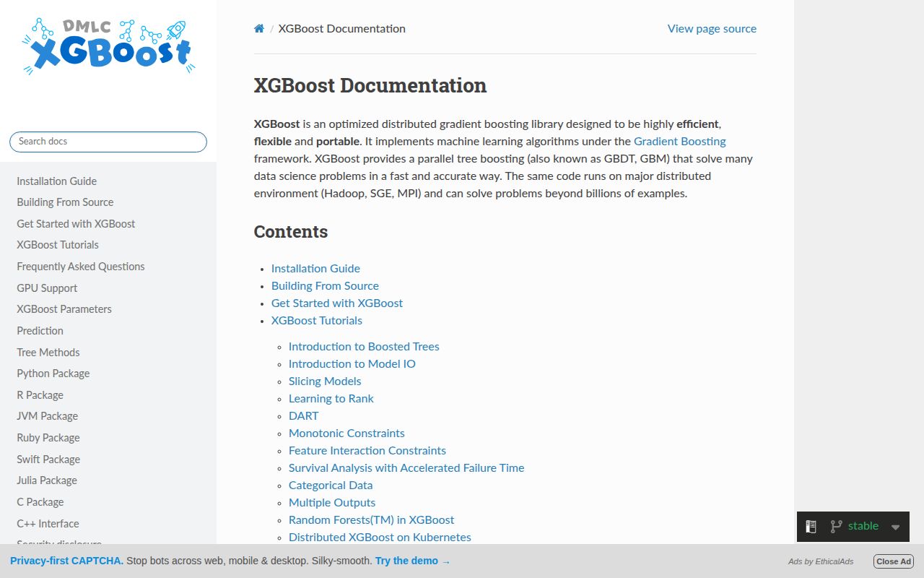The width and height of the screenshot is (924, 578).
Task: Click the branch icon beside stable
Action: (836, 527)
